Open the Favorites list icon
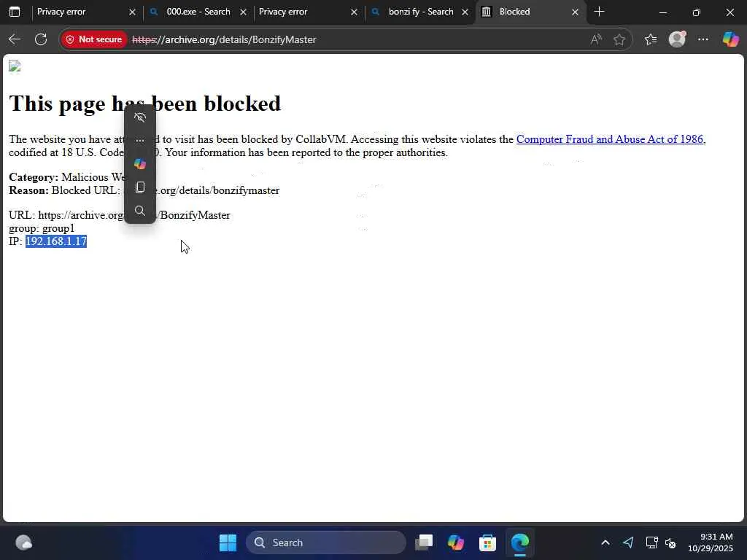 click(651, 39)
